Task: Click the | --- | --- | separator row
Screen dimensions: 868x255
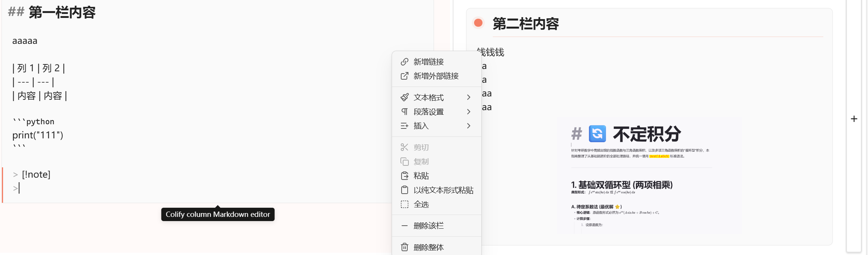Action: (33, 82)
